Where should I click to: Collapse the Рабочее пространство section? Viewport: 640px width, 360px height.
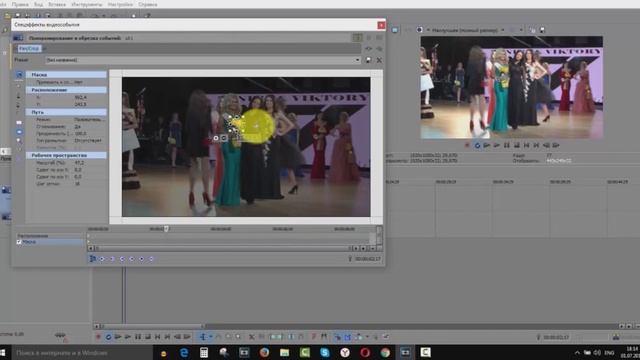pos(29,155)
